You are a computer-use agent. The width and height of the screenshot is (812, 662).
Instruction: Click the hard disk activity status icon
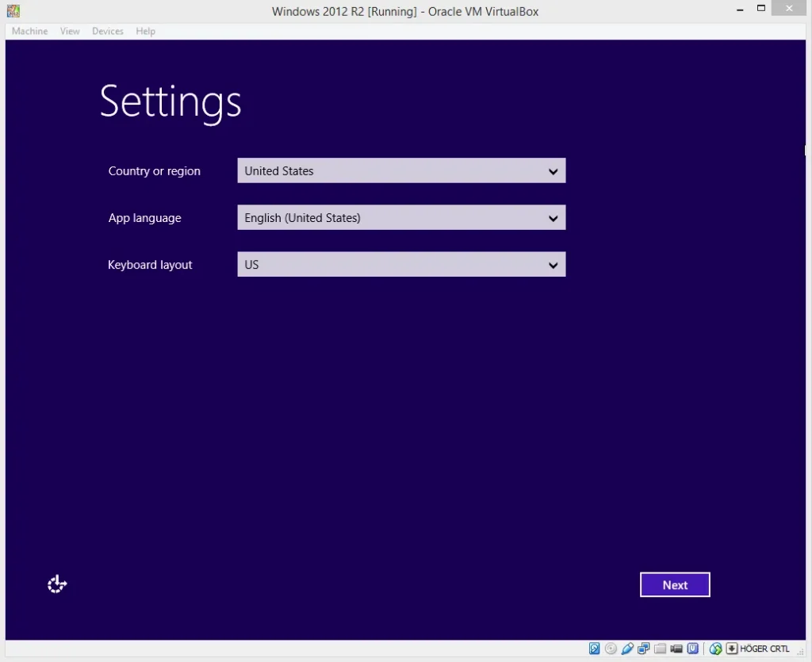pos(595,649)
